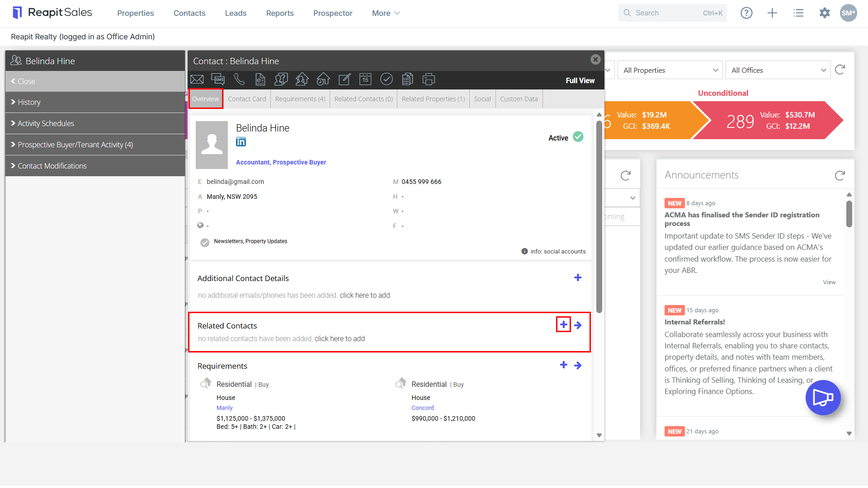Click the checkmark task icon in toolbar
The image size is (868, 488).
point(387,80)
